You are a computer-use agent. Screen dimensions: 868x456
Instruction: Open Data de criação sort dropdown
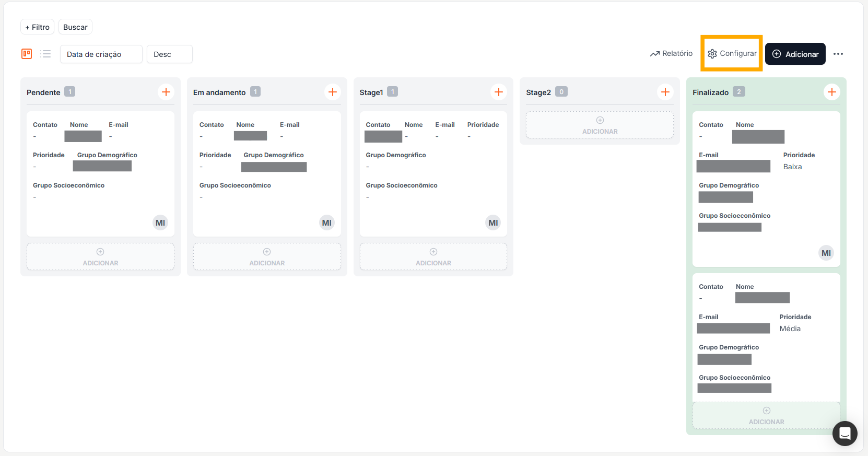pyautogui.click(x=101, y=54)
